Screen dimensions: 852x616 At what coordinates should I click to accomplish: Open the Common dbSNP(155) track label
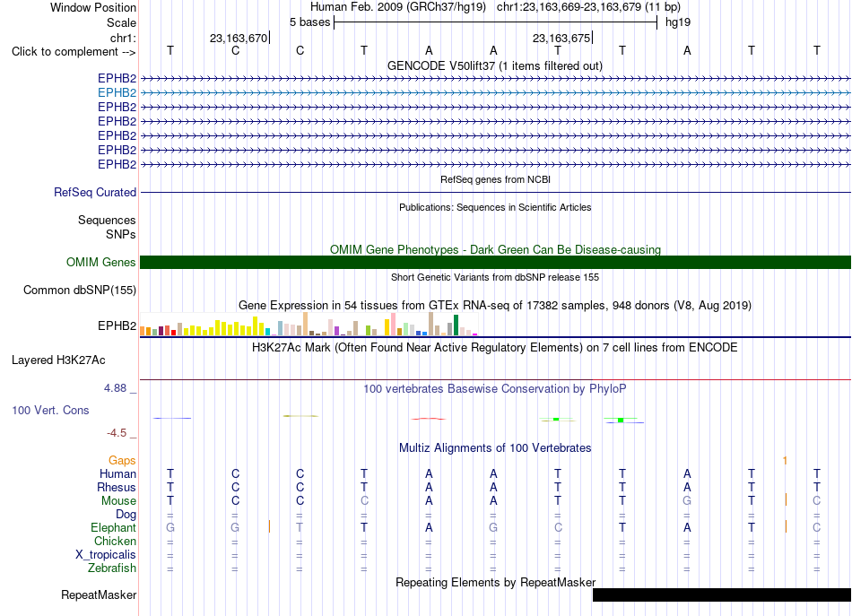coord(80,291)
